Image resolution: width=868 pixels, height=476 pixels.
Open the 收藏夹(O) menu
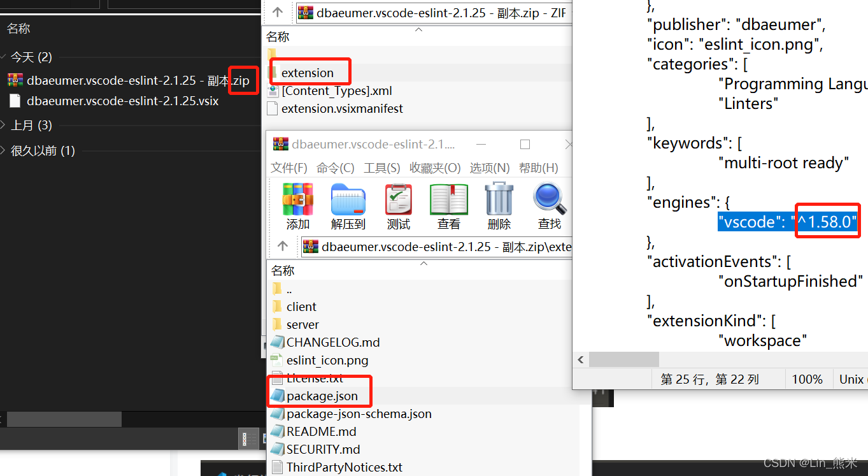(x=435, y=168)
